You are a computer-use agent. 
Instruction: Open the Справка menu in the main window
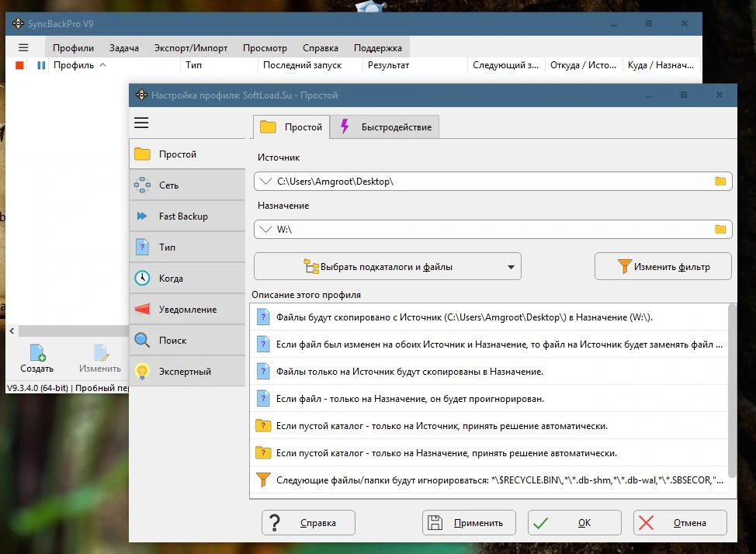tap(320, 48)
